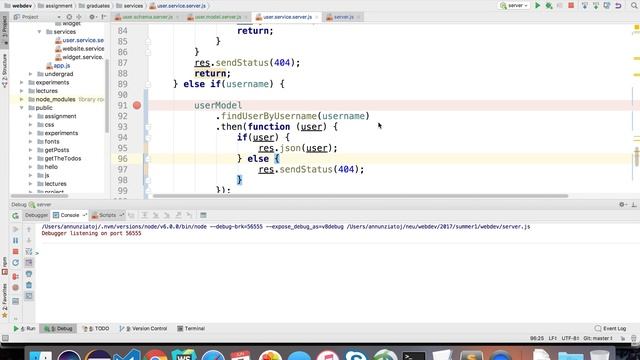The width and height of the screenshot is (640, 360).
Task: Switch to Debugger tab in Debug panel
Action: [x=36, y=215]
